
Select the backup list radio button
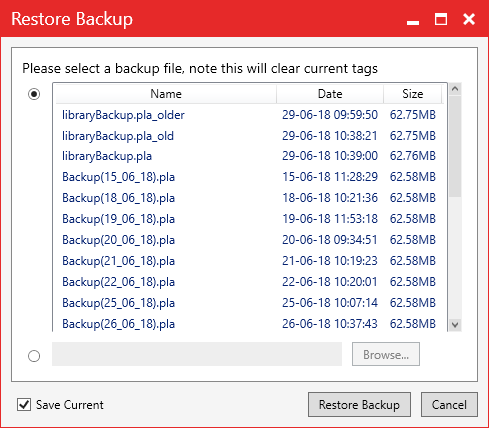[x=34, y=94]
